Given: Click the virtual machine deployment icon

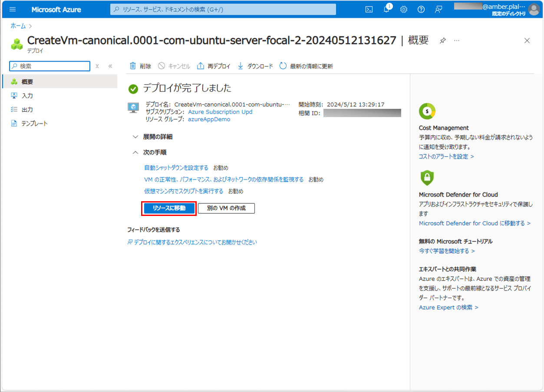Looking at the screenshot, I should point(133,108).
